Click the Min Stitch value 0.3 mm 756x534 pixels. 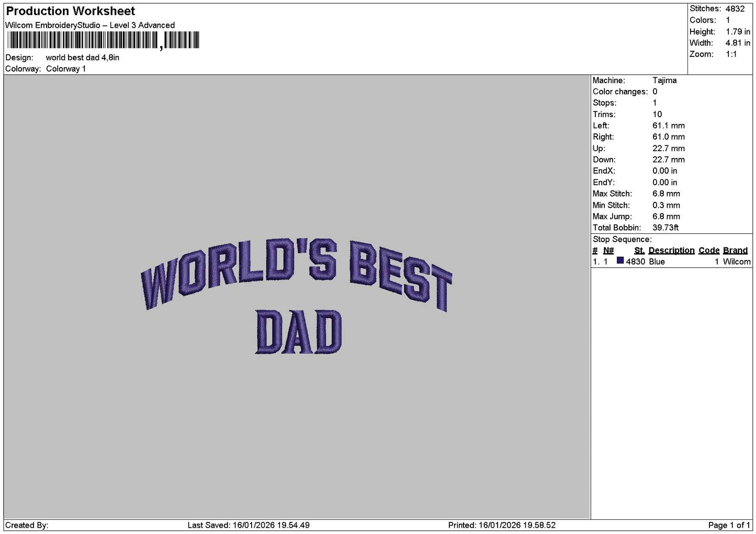pos(667,205)
